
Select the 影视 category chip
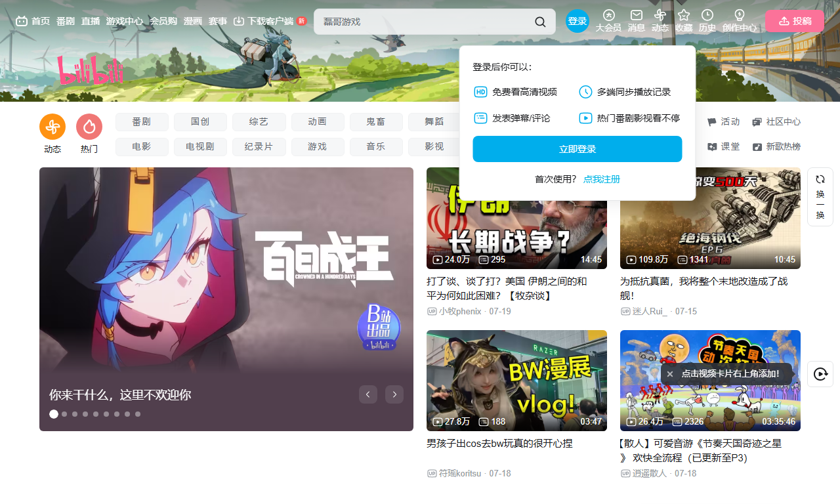[434, 147]
